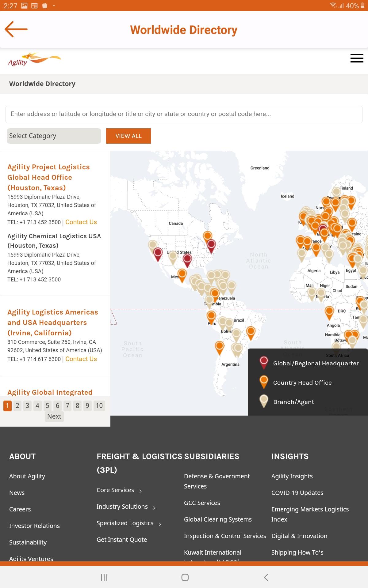Go to results page 10

click(99, 406)
